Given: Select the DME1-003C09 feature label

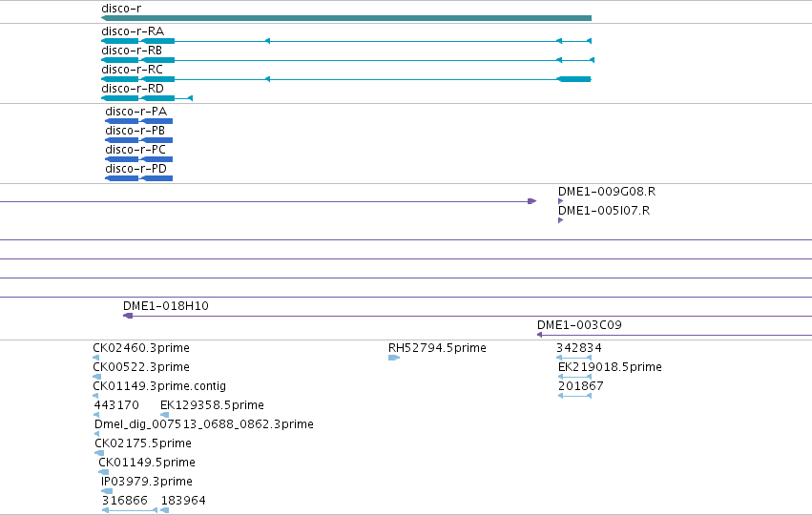Looking at the screenshot, I should [579, 325].
